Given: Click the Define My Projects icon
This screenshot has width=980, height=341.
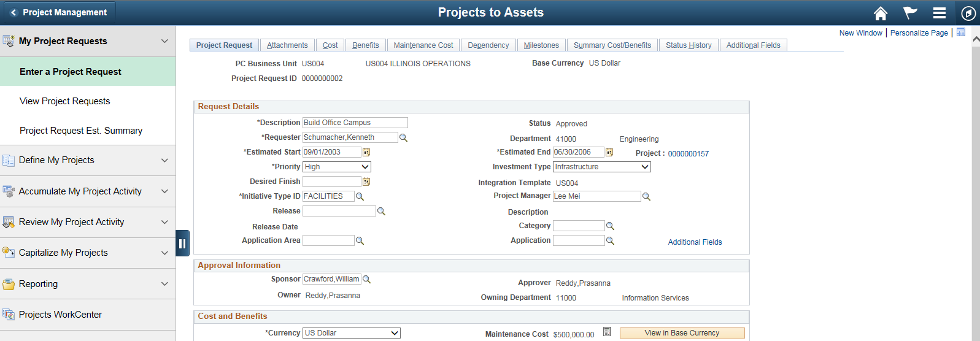Looking at the screenshot, I should 9,160.
